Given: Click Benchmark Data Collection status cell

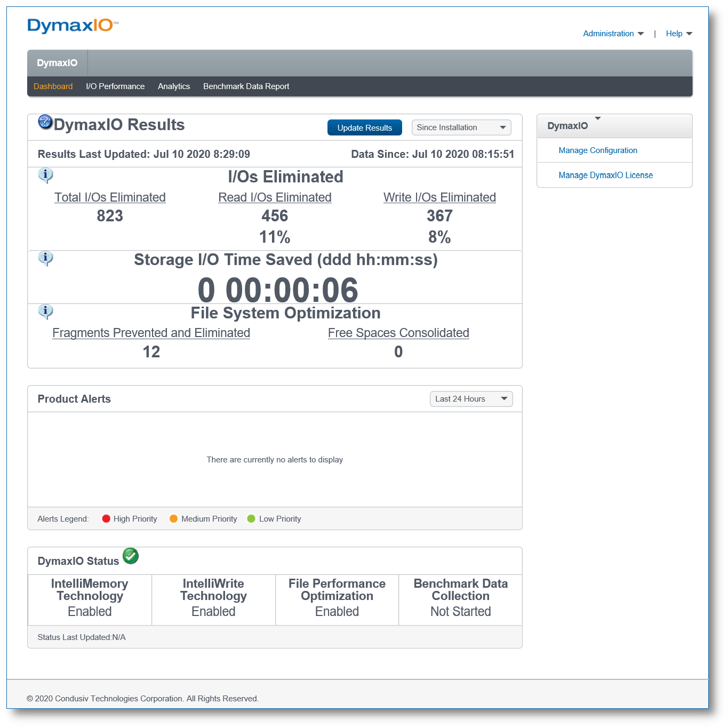Looking at the screenshot, I should click(461, 599).
